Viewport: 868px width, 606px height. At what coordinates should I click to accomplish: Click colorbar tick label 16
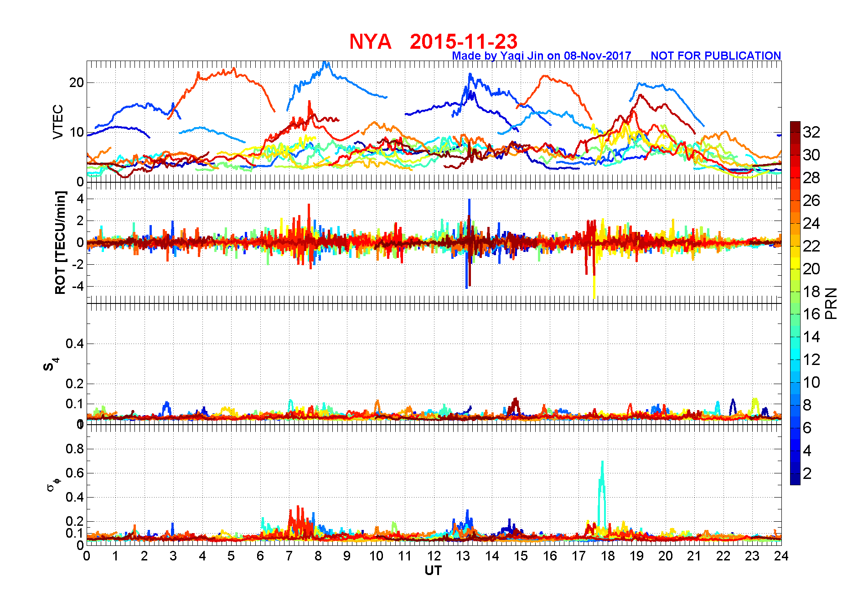click(811, 314)
